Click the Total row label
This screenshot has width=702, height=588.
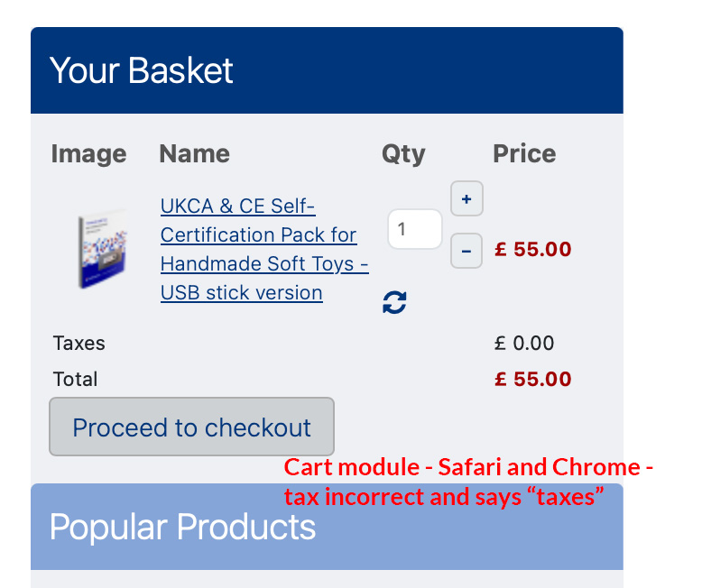76,379
